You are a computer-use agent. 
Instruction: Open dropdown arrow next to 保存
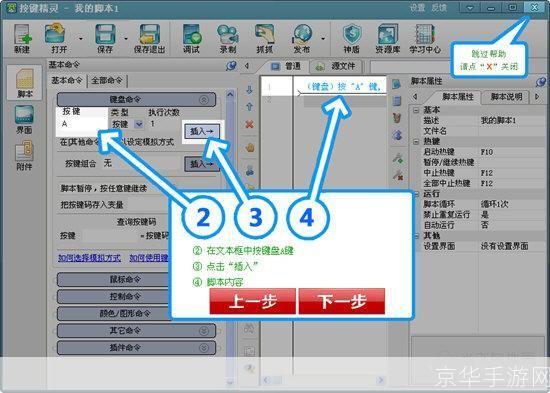pos(126,39)
